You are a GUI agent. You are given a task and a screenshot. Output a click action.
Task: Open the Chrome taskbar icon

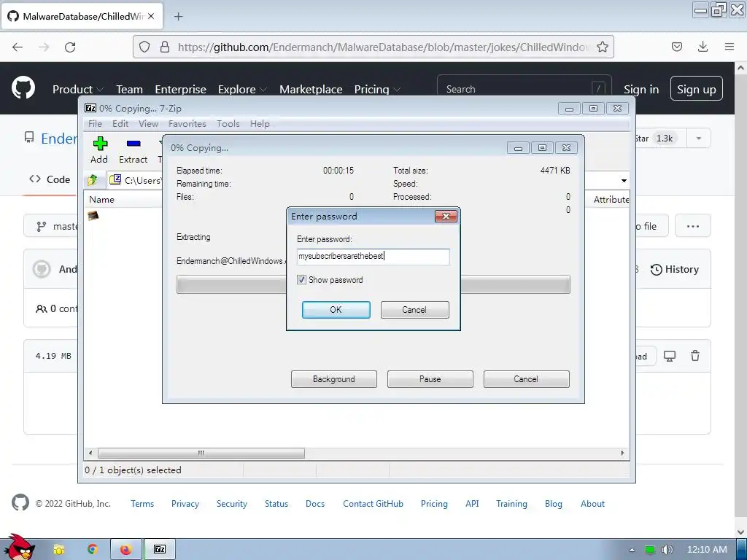click(93, 550)
